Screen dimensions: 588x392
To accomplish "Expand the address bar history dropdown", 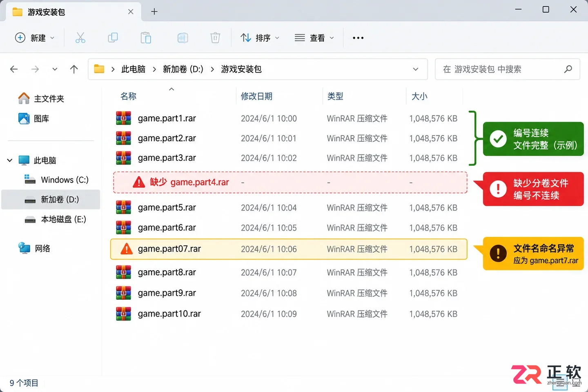I will click(x=416, y=69).
